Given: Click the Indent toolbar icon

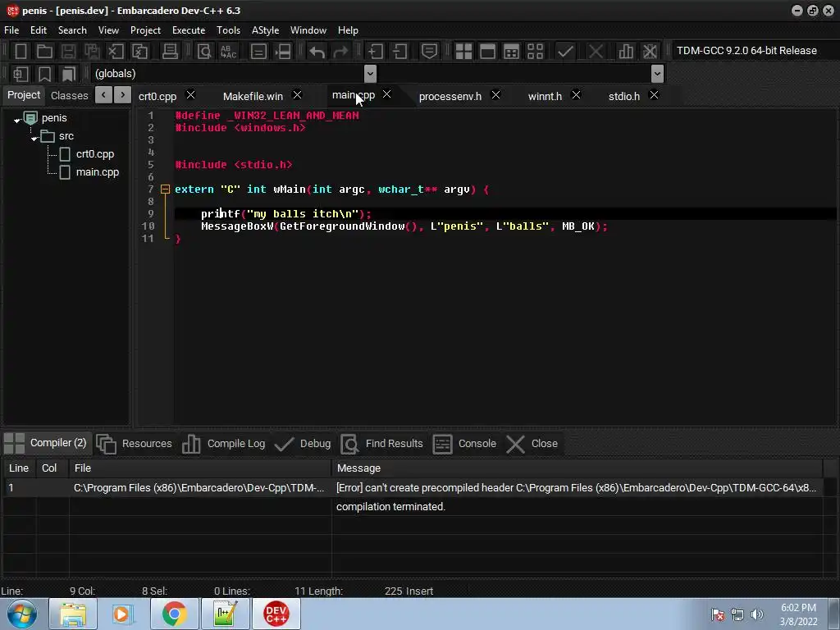Looking at the screenshot, I should 375,52.
